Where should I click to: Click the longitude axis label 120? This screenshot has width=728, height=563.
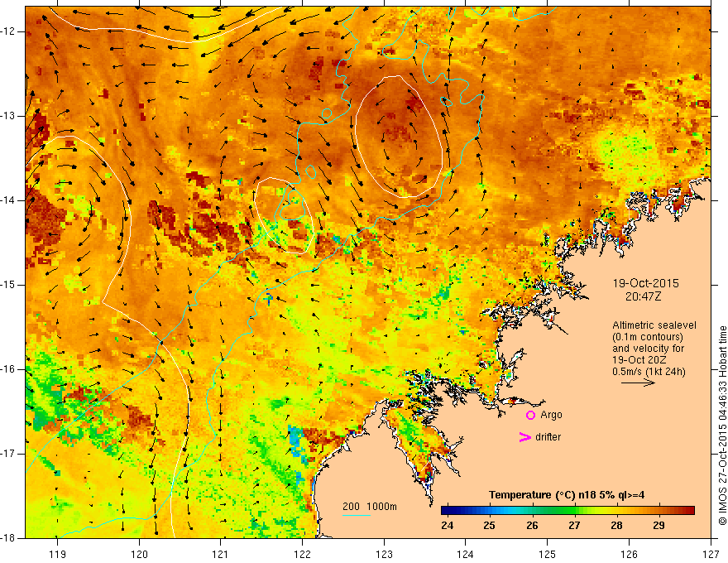click(x=139, y=554)
